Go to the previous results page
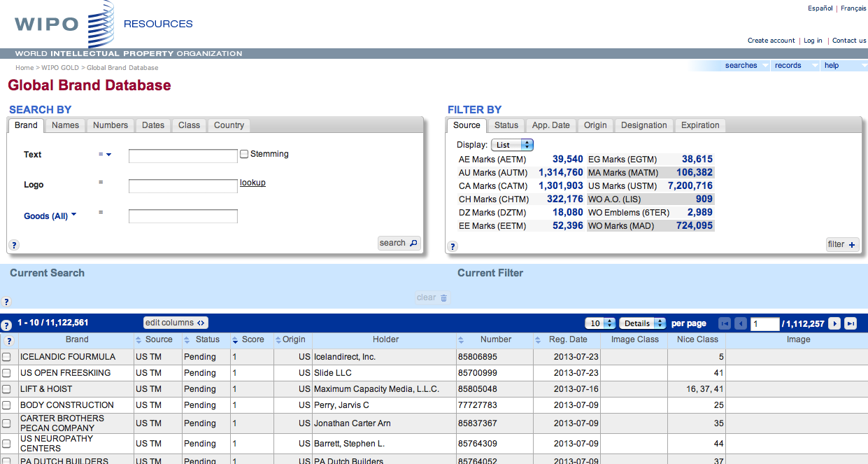Image resolution: width=868 pixels, height=464 pixels. (741, 323)
